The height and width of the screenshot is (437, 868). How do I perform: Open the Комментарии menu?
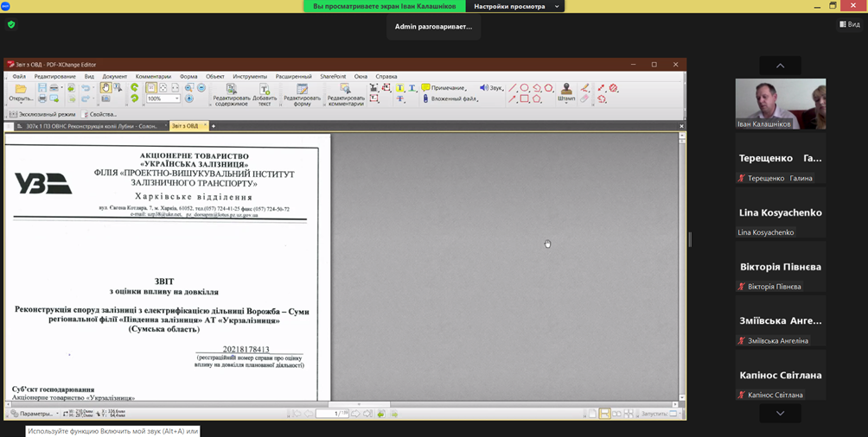point(153,76)
